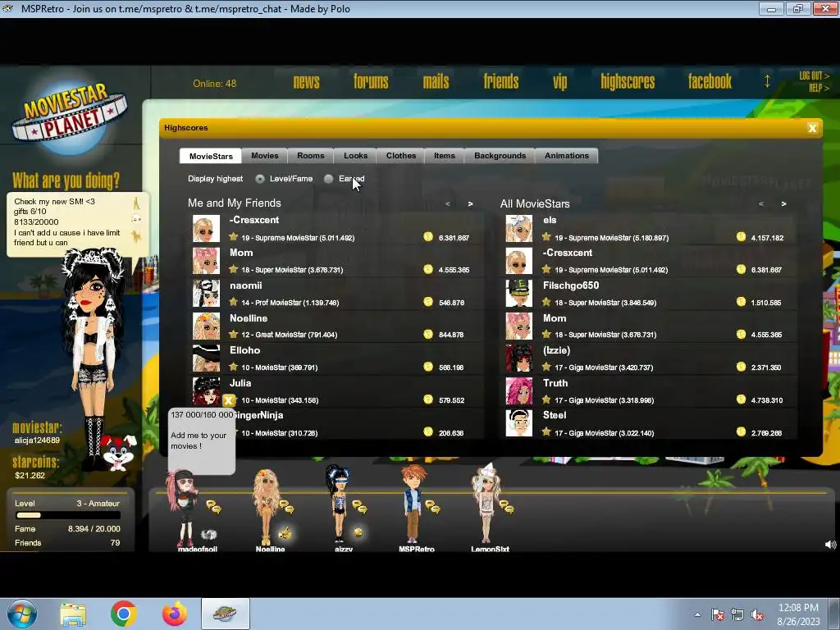Open chat bubbles icon next to madeofsoil
The width and height of the screenshot is (840, 630).
213,506
